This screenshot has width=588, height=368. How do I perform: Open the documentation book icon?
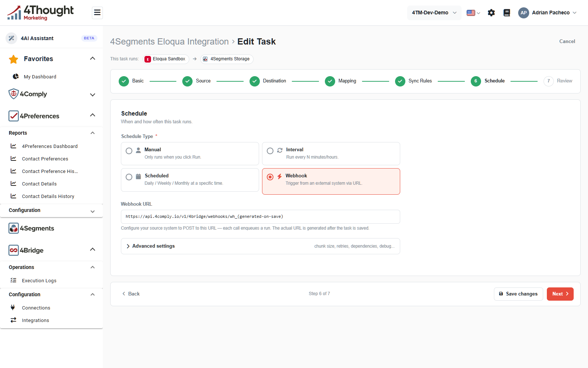coord(507,13)
